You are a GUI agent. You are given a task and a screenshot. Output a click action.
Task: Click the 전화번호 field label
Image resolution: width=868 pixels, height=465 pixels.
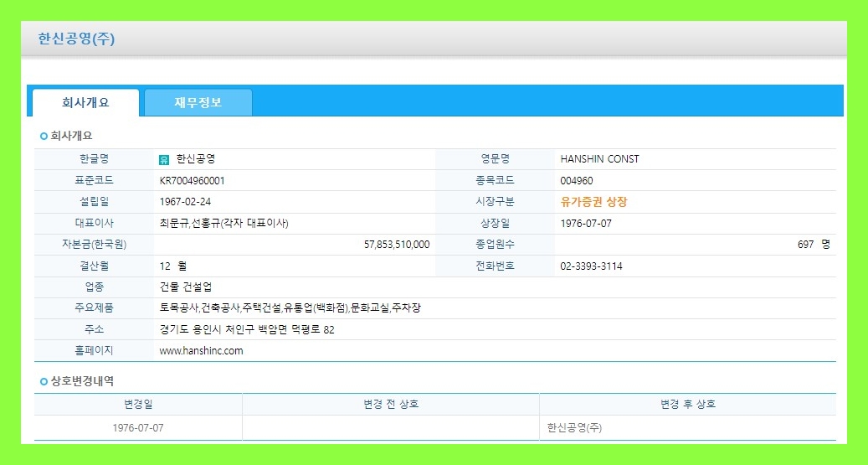[495, 266]
